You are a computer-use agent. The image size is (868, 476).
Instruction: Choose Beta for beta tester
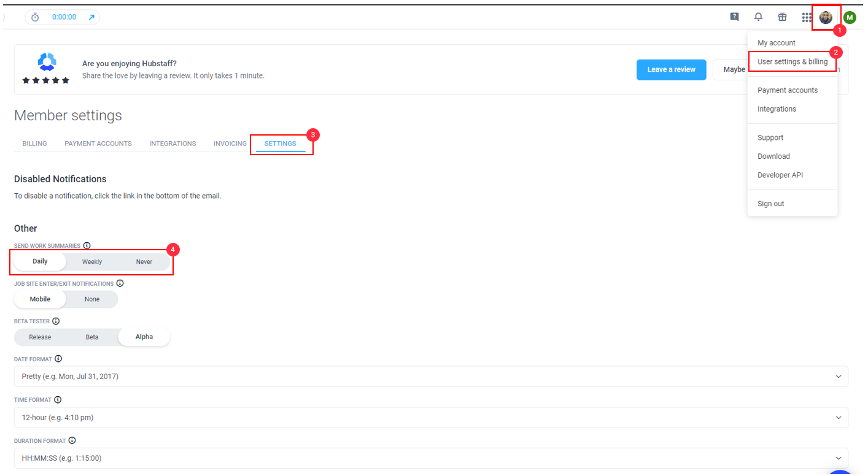tap(92, 337)
